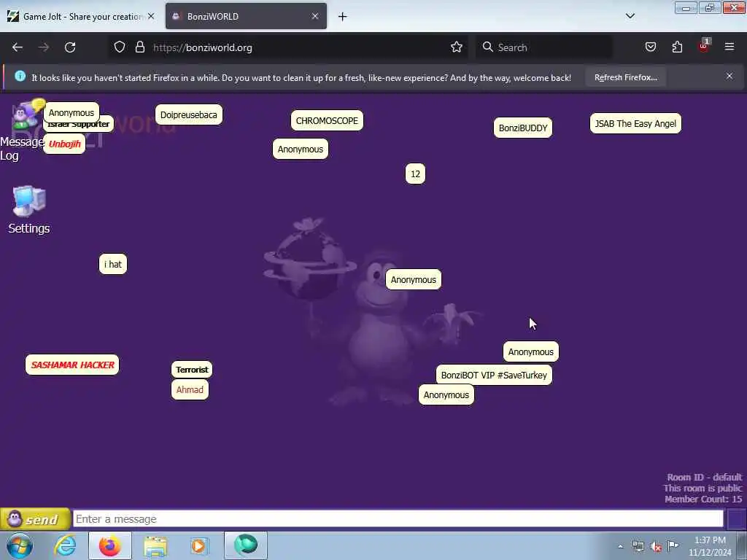Image resolution: width=747 pixels, height=560 pixels.
Task: Click the Terrorist name tag
Action: [x=192, y=370]
